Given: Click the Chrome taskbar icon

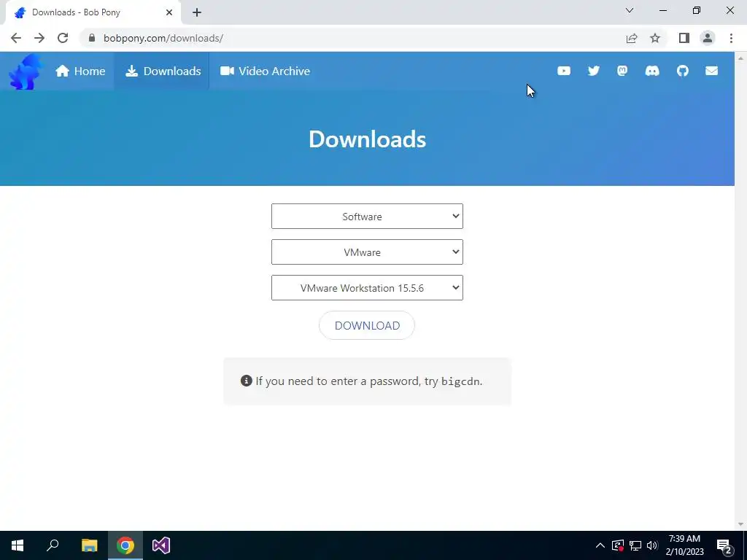Looking at the screenshot, I should coord(125,545).
